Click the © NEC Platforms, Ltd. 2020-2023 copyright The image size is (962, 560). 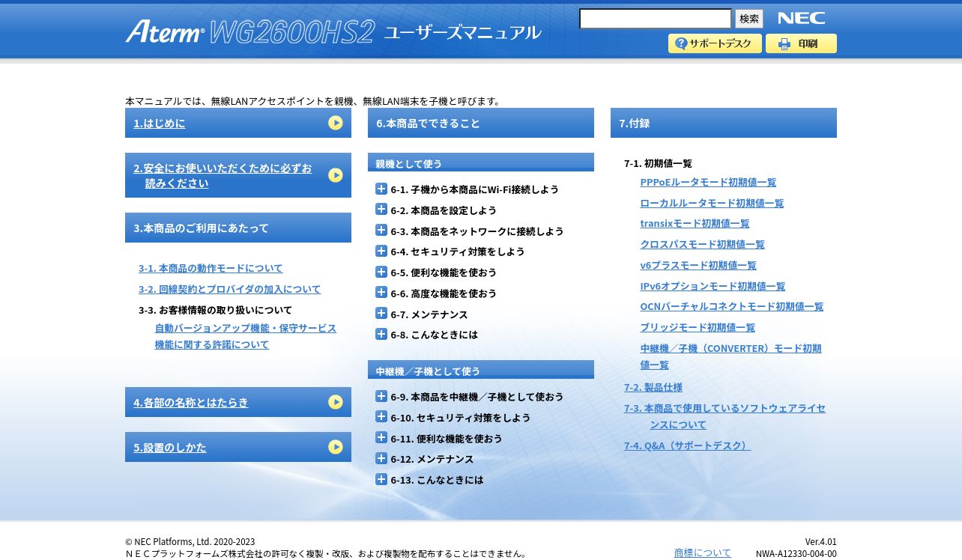[190, 541]
